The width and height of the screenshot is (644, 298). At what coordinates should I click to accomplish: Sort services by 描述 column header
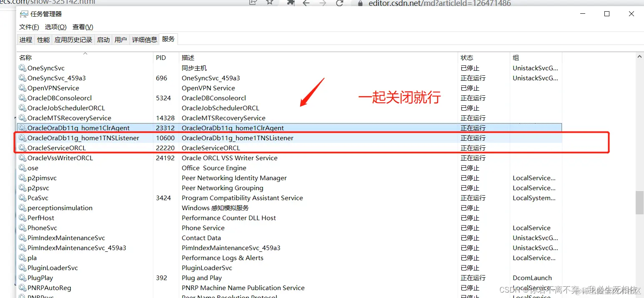[318, 57]
